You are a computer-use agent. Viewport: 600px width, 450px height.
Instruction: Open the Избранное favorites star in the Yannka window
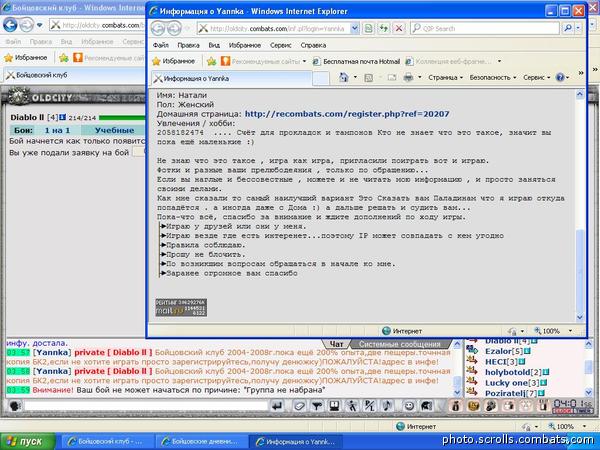click(x=174, y=61)
